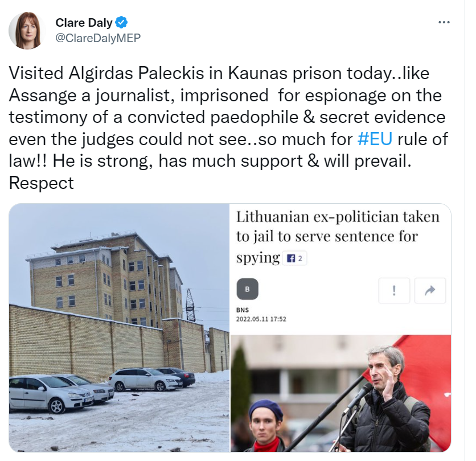Click the BNS author label

coord(243,310)
